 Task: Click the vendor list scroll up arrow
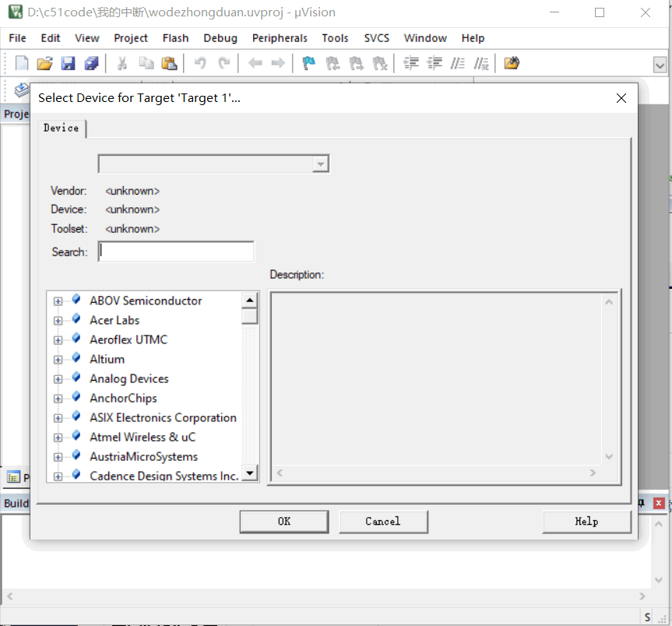(x=249, y=300)
